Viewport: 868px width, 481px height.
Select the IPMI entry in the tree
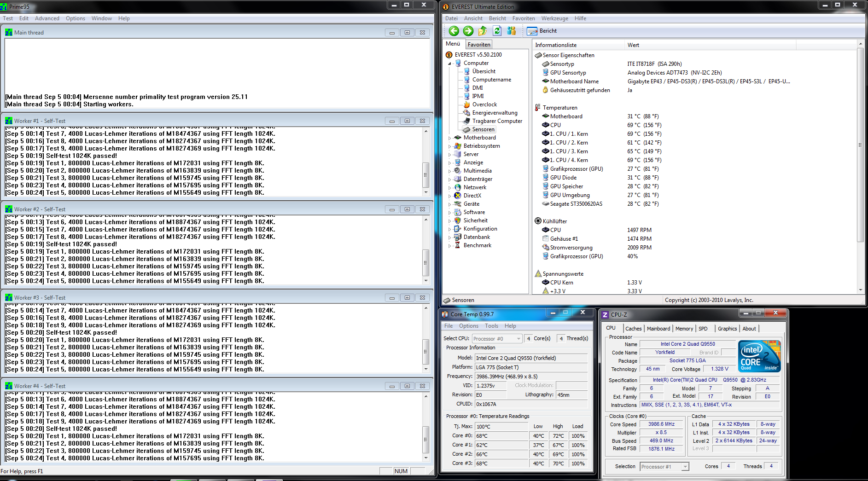tap(473, 96)
